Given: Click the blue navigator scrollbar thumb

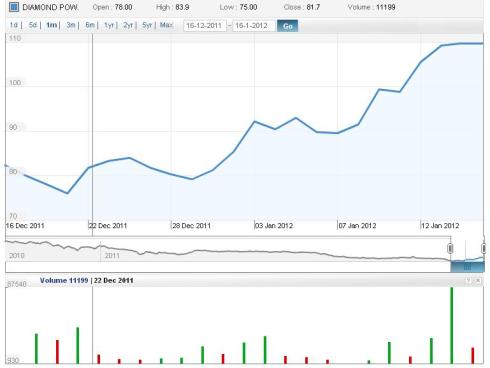Looking at the screenshot, I should 467,267.
